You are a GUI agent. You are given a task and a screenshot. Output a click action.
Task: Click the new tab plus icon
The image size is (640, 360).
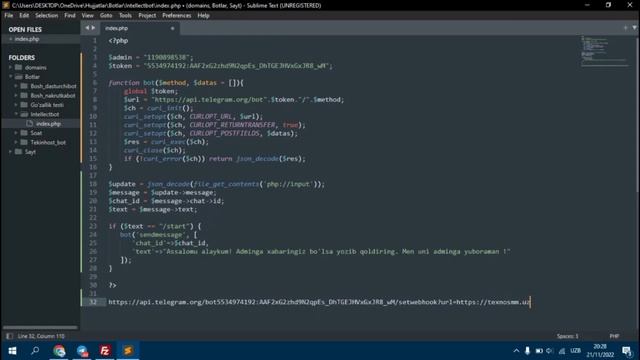[625, 28]
